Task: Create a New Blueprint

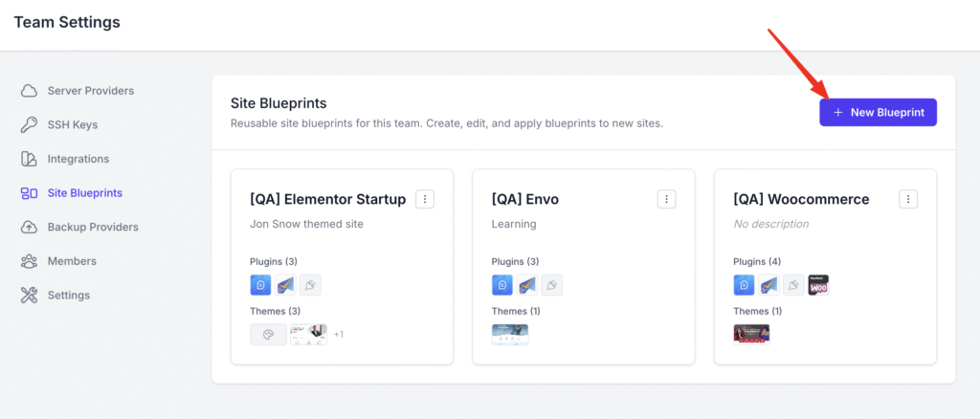Action: (879, 112)
